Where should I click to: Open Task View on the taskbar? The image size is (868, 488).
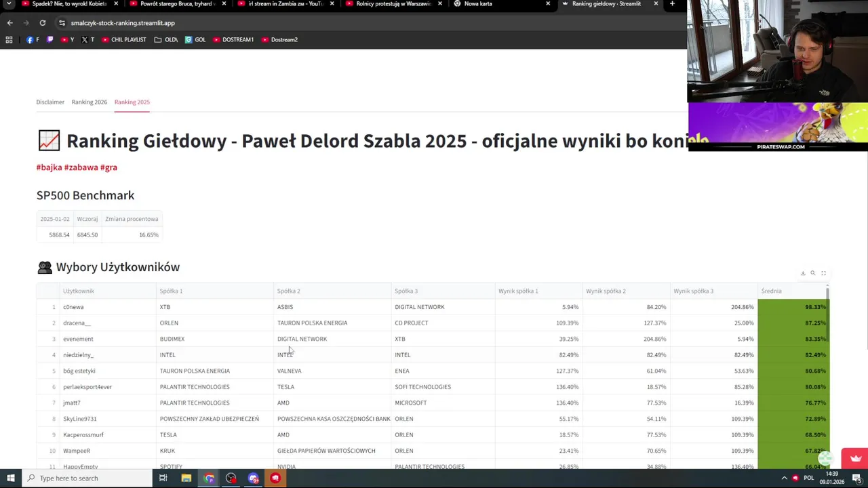(163, 479)
